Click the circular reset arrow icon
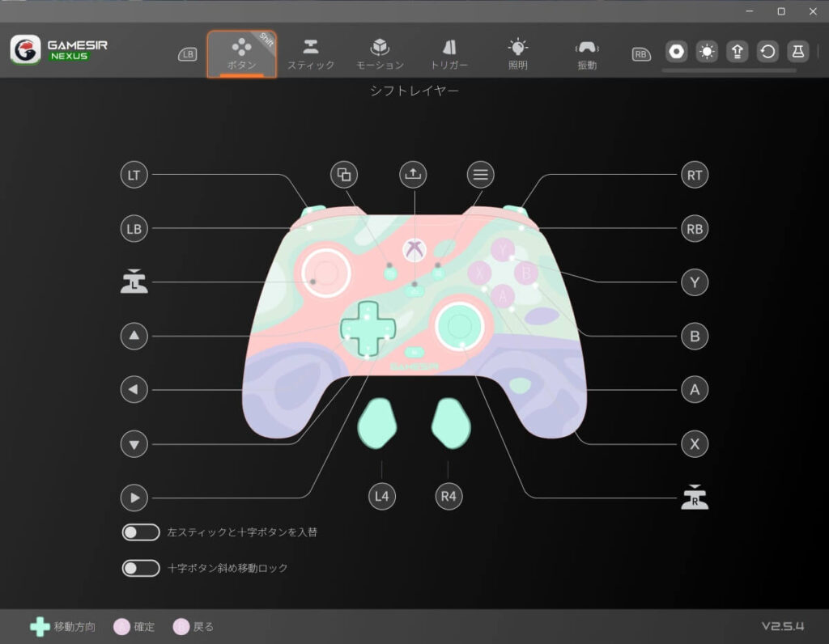The height and width of the screenshot is (644, 829). click(767, 52)
